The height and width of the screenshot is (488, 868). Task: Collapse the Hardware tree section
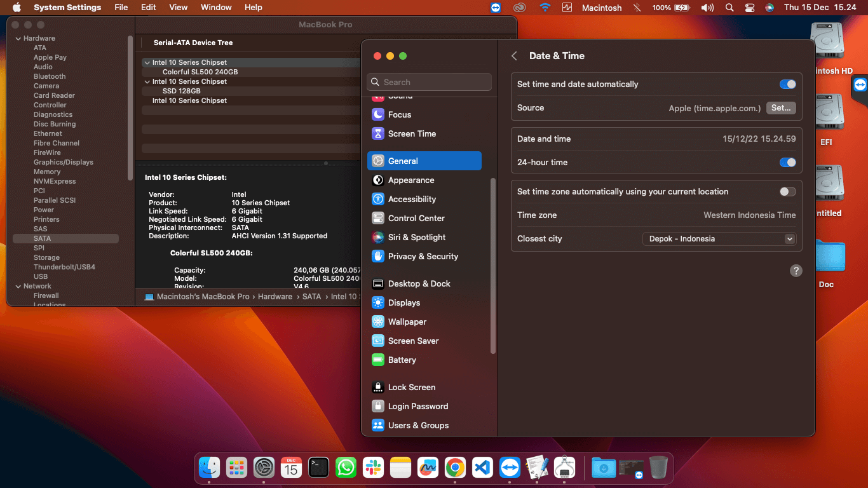point(18,38)
